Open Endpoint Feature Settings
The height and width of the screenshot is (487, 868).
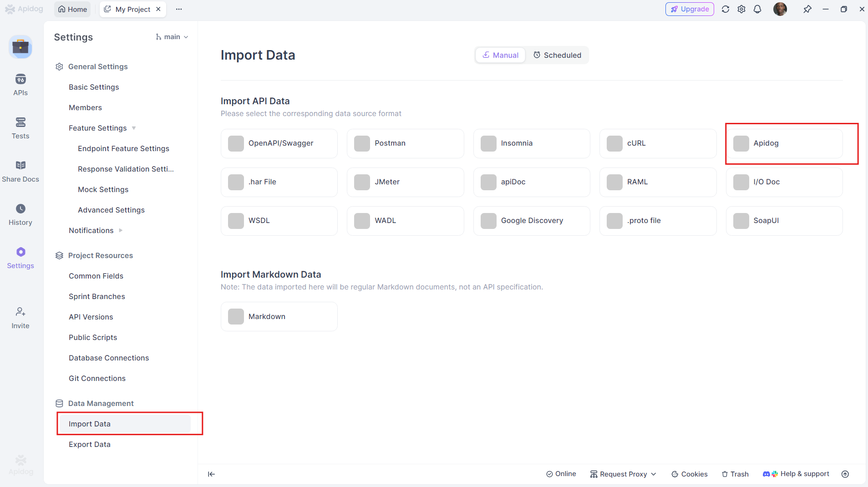coord(123,148)
